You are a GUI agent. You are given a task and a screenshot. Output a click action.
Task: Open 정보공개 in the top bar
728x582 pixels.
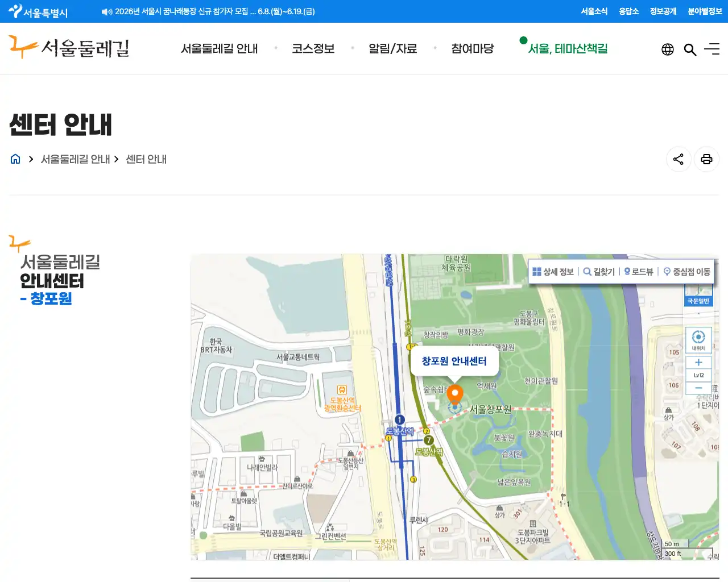pyautogui.click(x=663, y=11)
